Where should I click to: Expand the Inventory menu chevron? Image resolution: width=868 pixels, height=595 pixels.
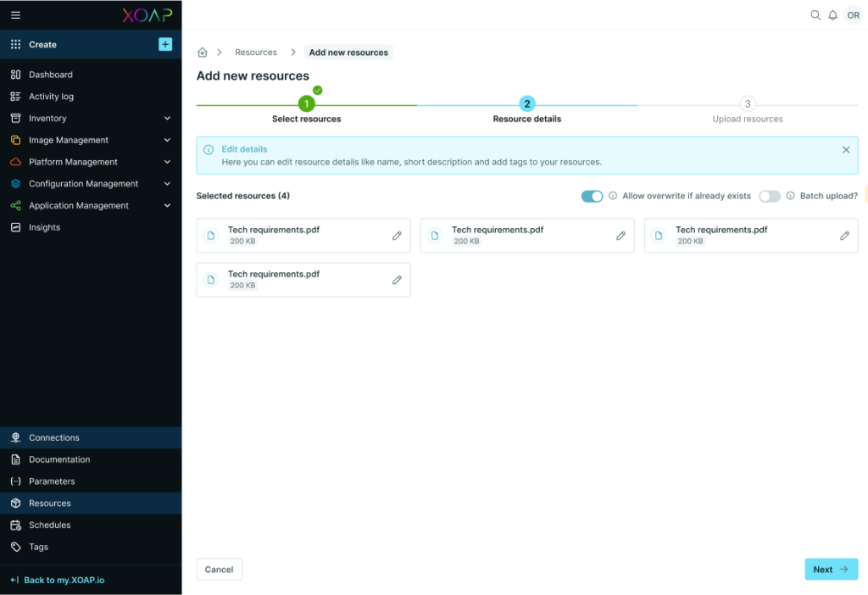(x=167, y=118)
